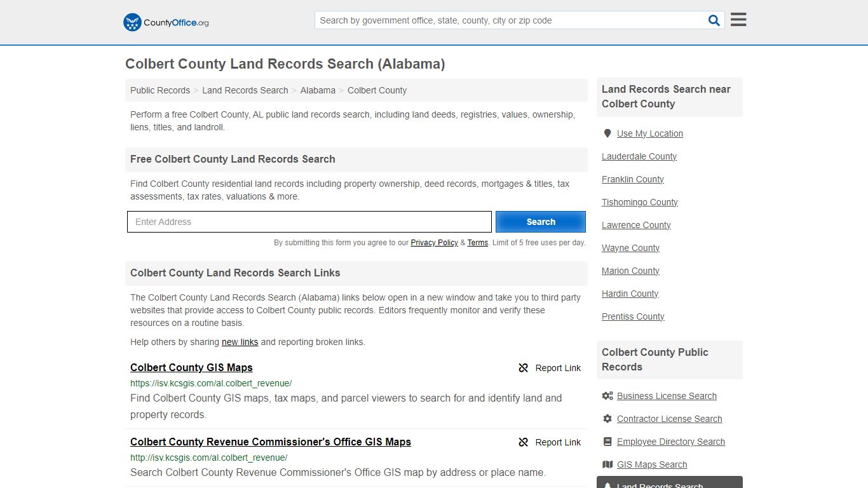Open Lauderdale County
The image size is (868, 488).
[x=639, y=156]
